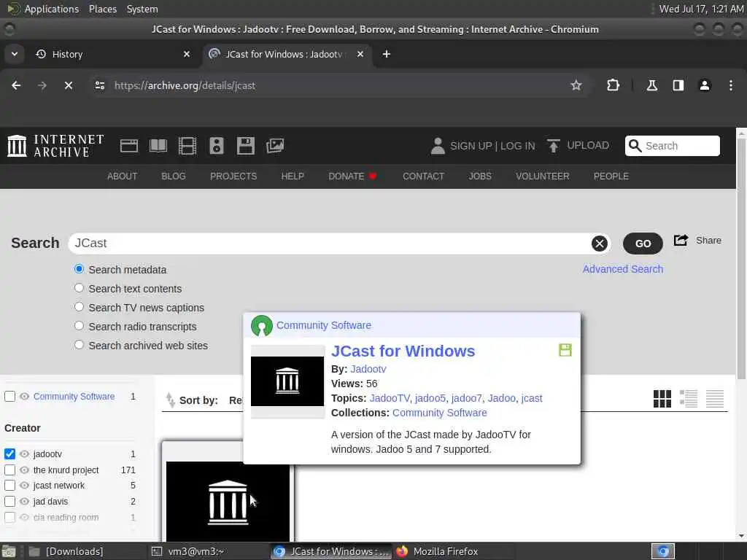Select Search TV news captions option
747x560 pixels.
(79, 307)
